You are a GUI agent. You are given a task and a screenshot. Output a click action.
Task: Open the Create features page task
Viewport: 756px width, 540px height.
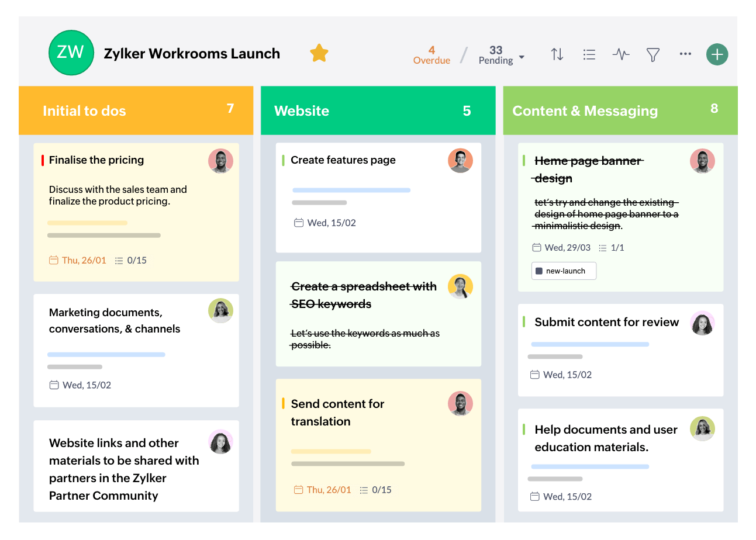pyautogui.click(x=342, y=160)
